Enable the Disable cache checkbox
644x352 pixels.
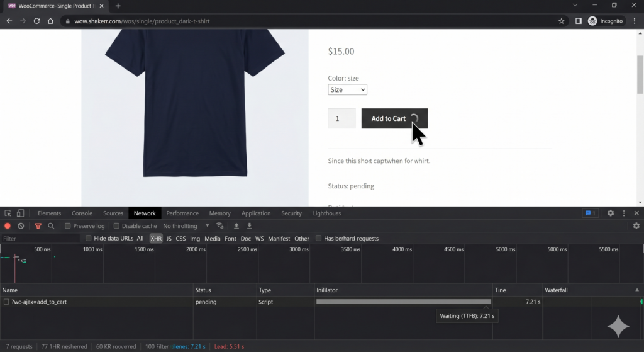point(116,226)
